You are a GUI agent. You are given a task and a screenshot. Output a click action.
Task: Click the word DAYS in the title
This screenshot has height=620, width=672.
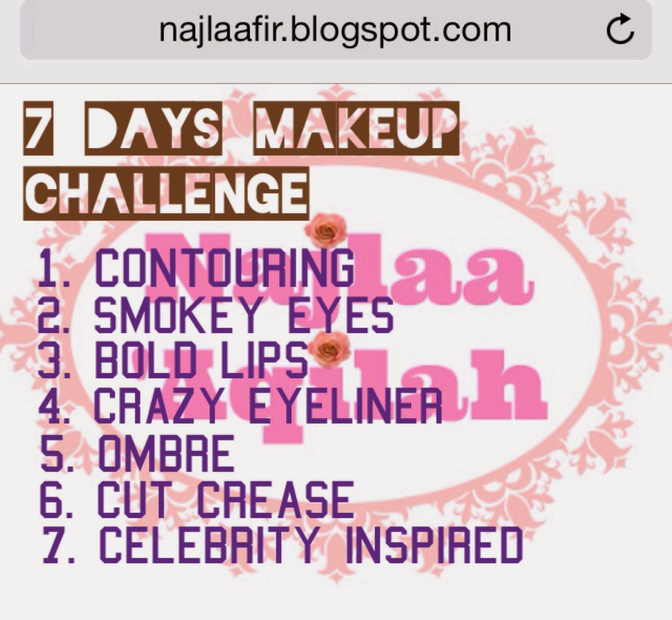coord(153,130)
